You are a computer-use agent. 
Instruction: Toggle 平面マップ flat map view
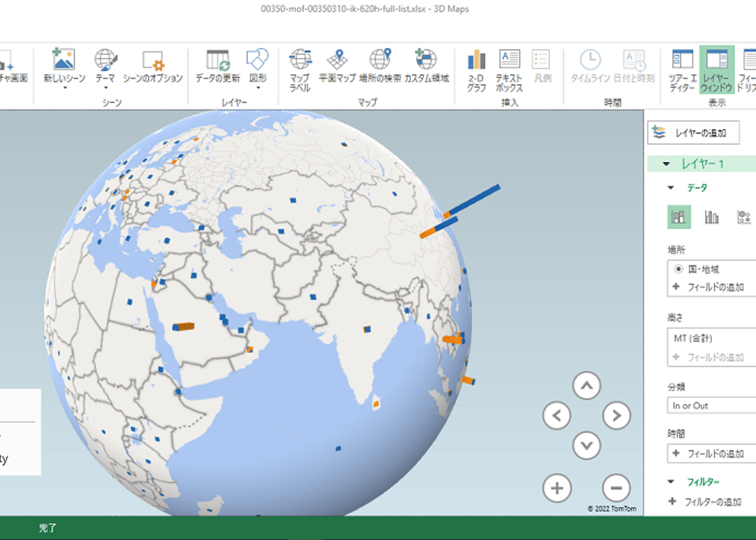coord(337,66)
